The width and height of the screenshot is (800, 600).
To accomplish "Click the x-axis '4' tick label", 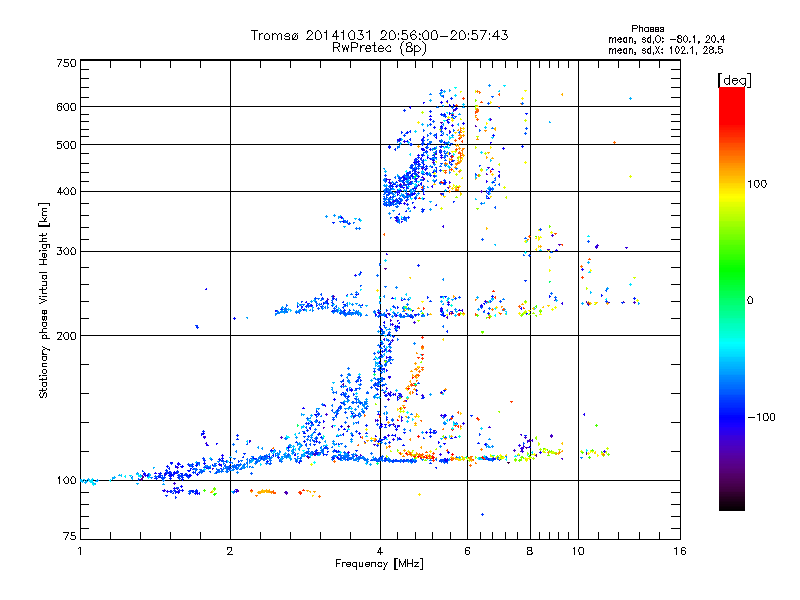I will pos(380,551).
